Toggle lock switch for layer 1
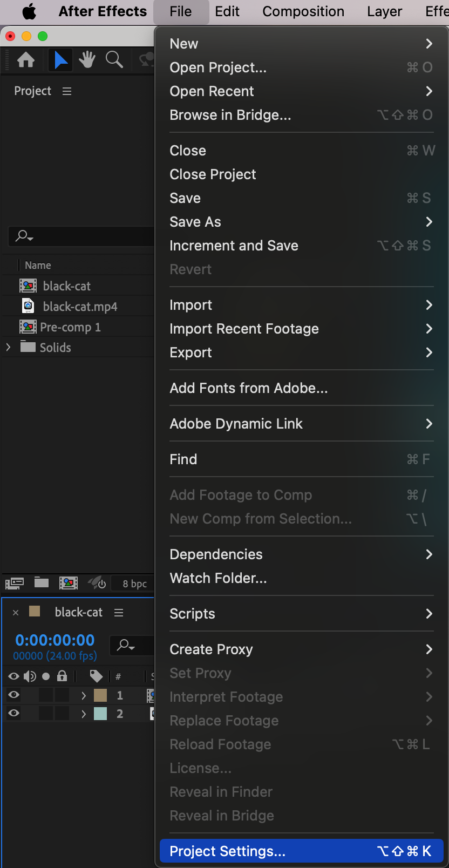449x868 pixels. pyautogui.click(x=62, y=695)
